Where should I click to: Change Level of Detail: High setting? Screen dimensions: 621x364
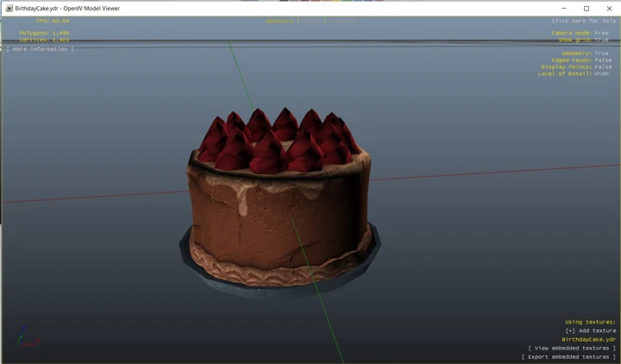click(573, 73)
